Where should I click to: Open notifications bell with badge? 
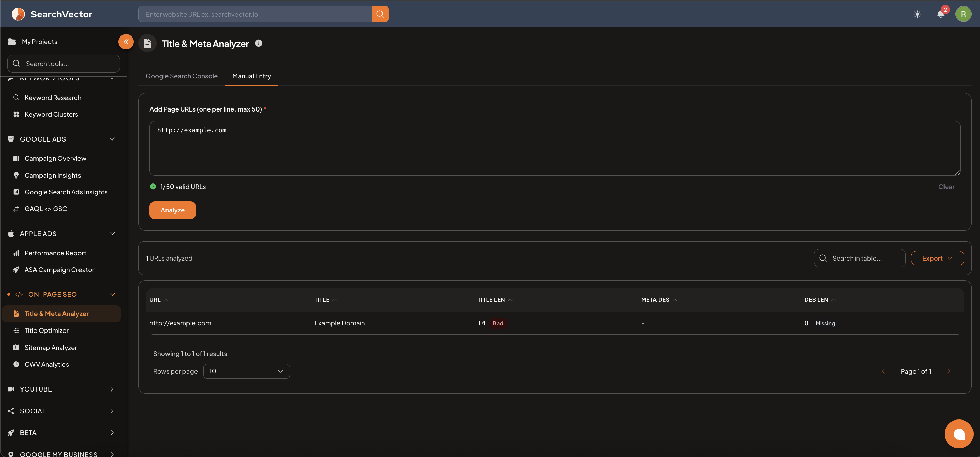click(941, 14)
